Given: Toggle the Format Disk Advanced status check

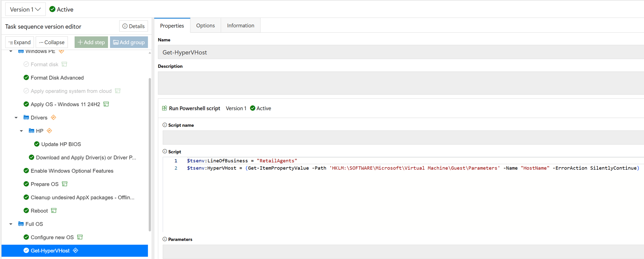Looking at the screenshot, I should pos(26,78).
